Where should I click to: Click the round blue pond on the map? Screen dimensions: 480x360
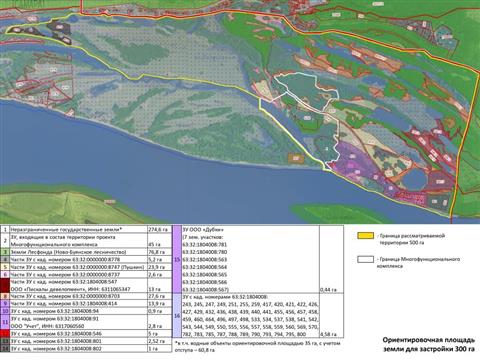coord(413,179)
